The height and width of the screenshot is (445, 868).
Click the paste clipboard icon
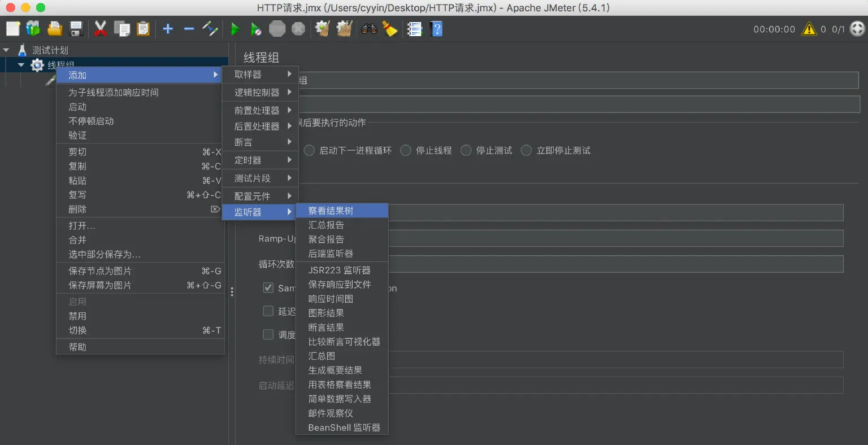[144, 29]
